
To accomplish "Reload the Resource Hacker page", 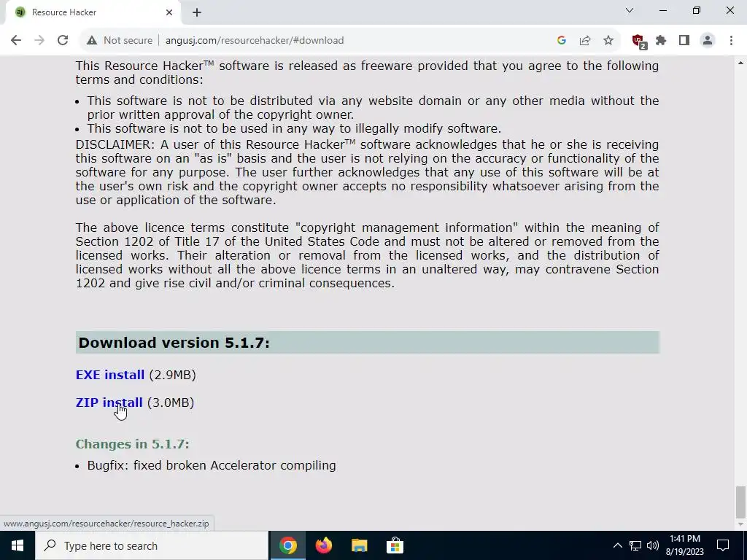I will pos(63,41).
